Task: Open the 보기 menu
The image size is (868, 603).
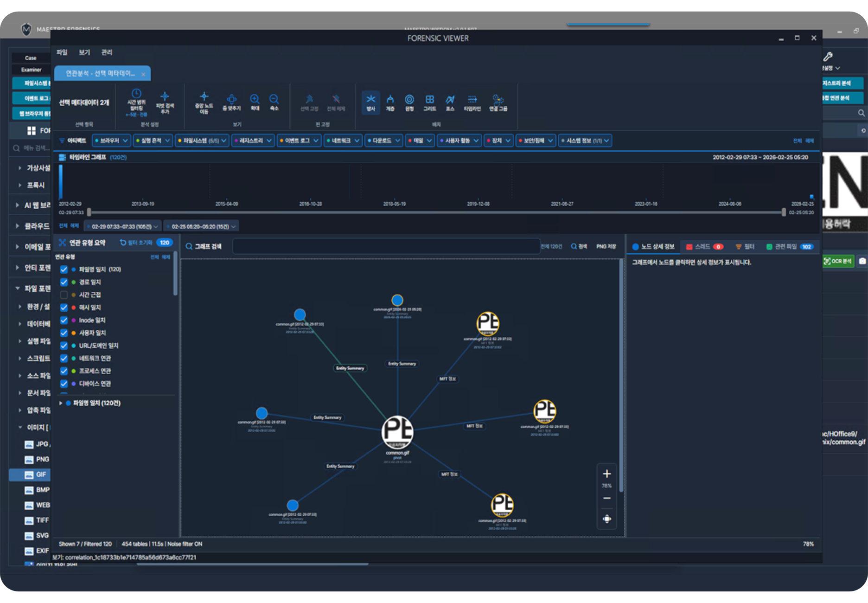Action: point(84,52)
